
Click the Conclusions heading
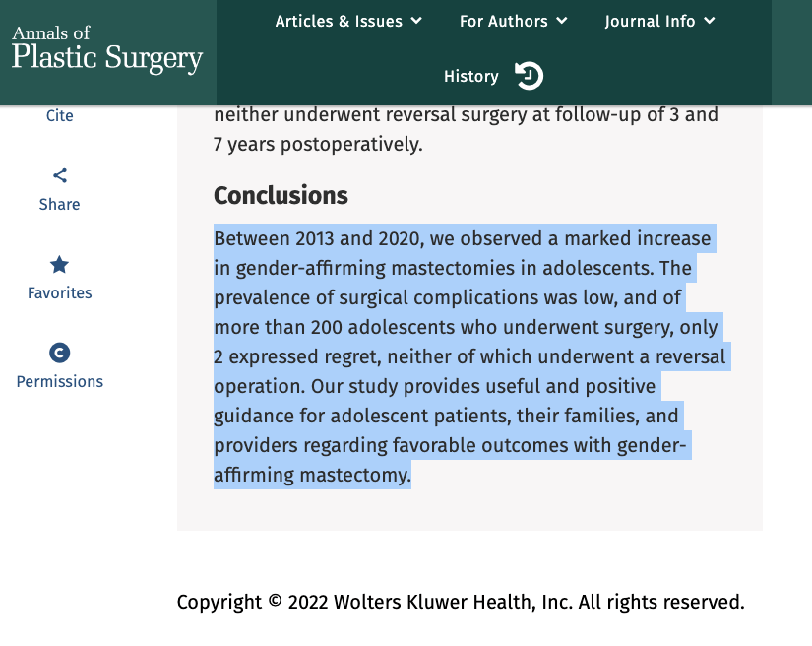pos(281,195)
